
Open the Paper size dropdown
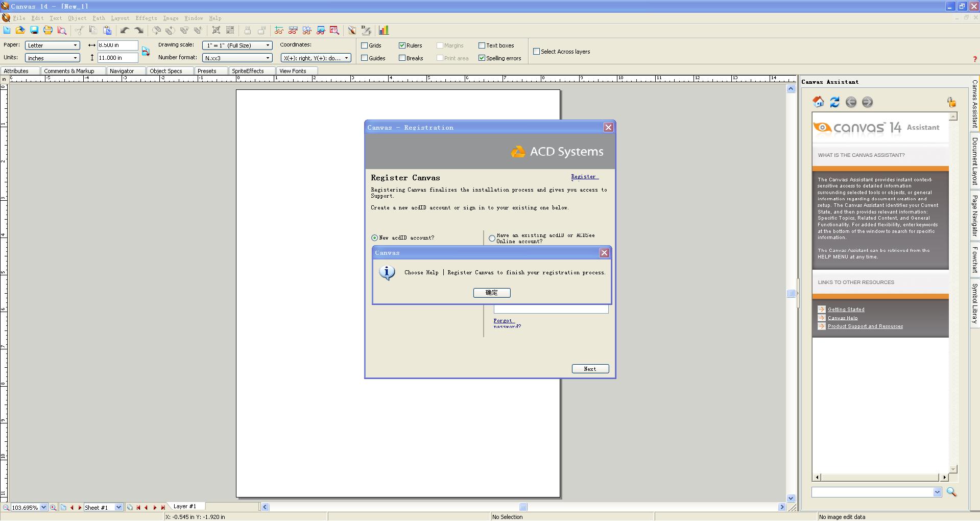pyautogui.click(x=75, y=45)
